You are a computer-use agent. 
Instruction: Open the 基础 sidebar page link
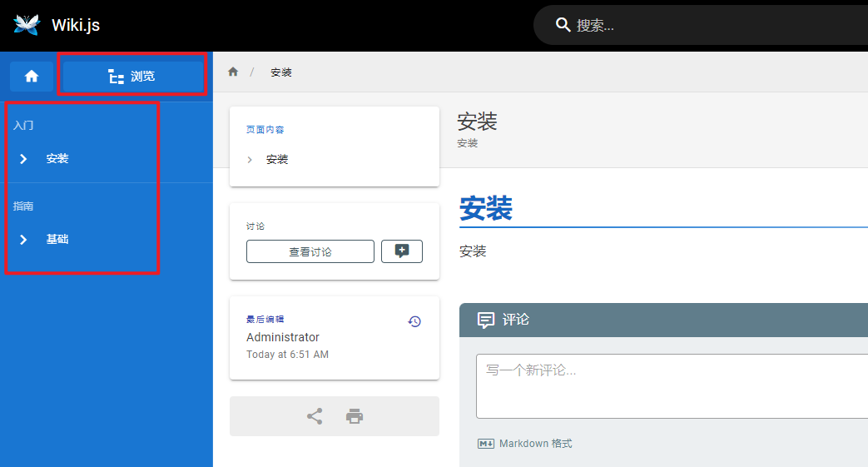coord(57,239)
